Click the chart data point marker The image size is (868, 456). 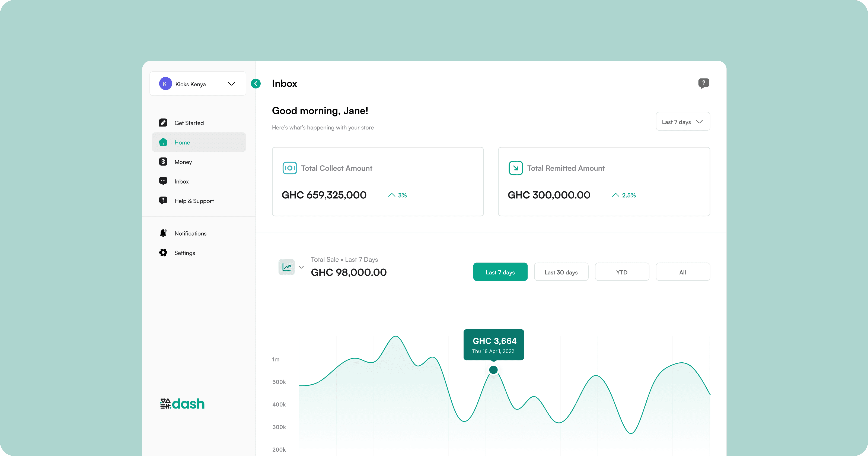493,370
